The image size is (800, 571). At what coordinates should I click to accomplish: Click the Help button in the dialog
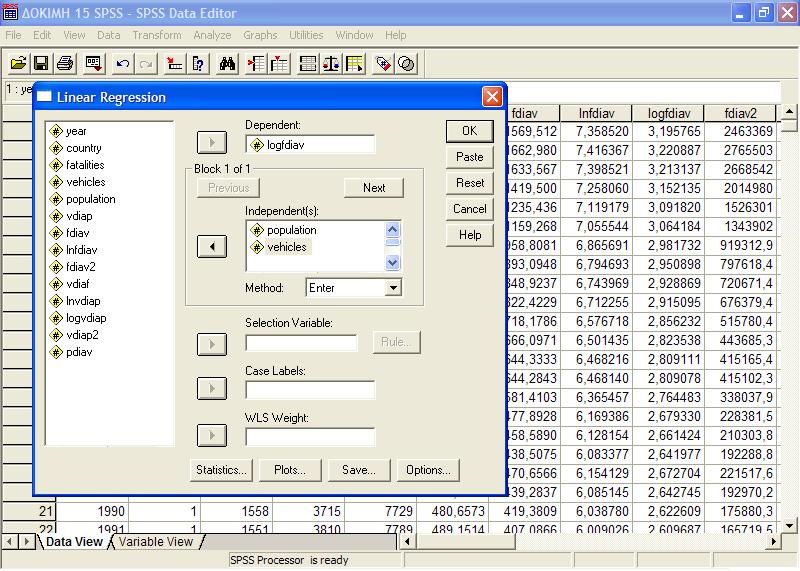[469, 235]
